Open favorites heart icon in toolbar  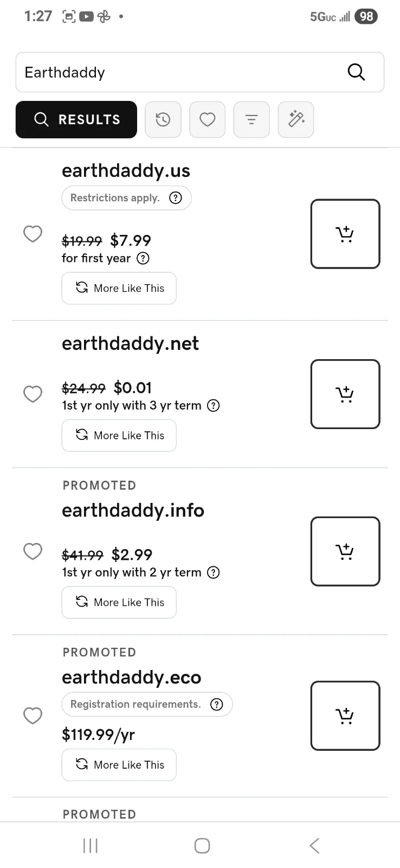(208, 119)
